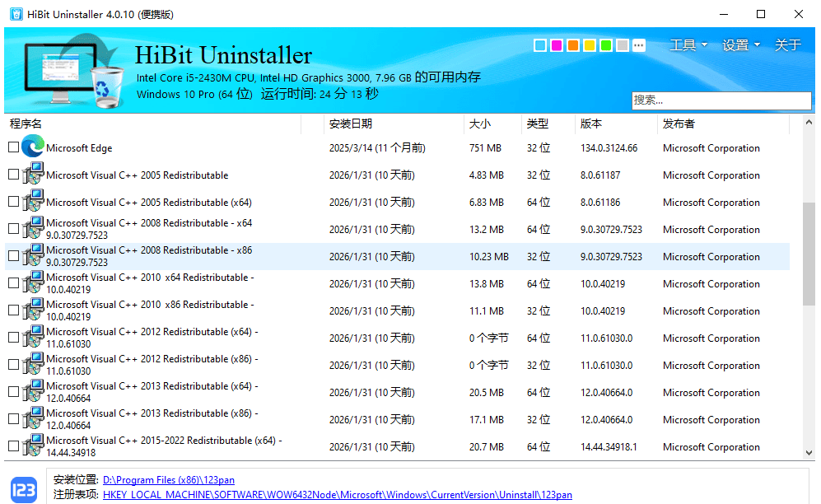
Task: Click the Microsoft Edge program icon
Action: (32, 147)
